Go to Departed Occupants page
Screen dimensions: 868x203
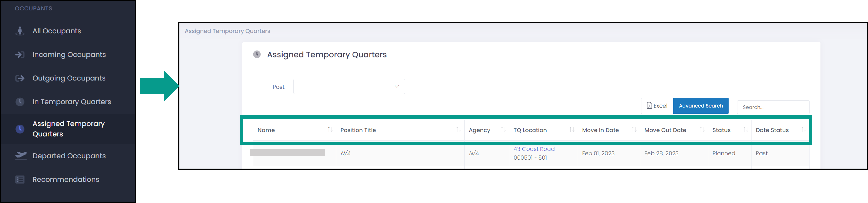[x=69, y=156]
